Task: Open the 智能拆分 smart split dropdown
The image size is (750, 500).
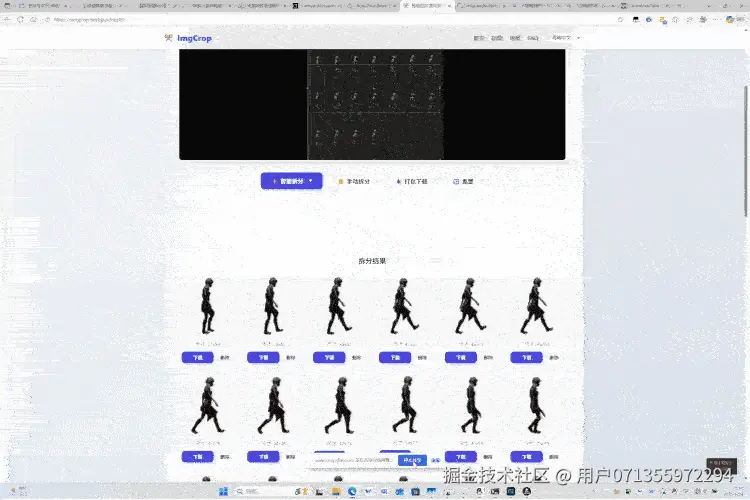Action: 291,181
